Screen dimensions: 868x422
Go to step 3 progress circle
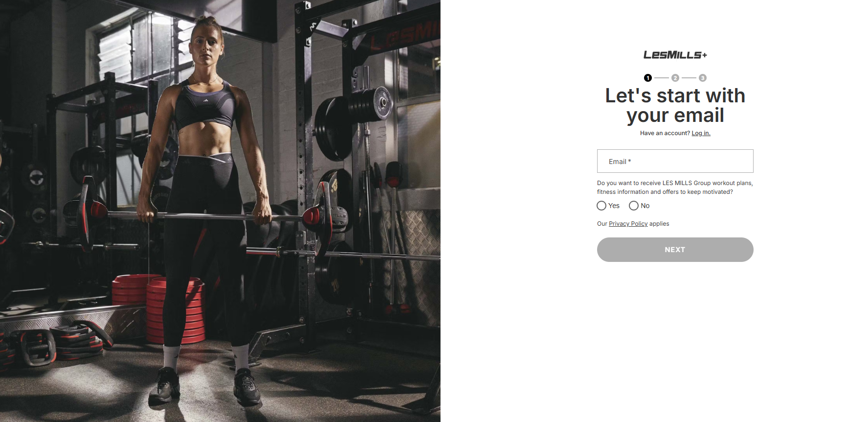703,78
